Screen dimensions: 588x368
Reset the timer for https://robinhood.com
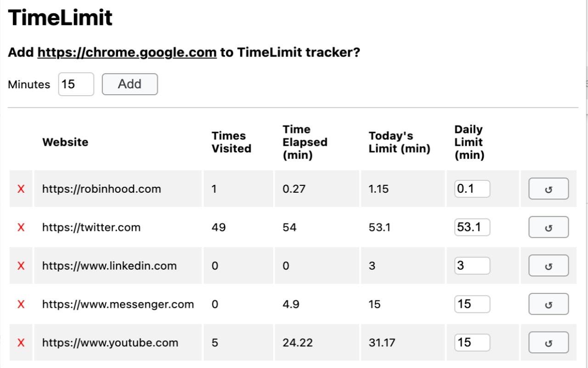coord(548,189)
